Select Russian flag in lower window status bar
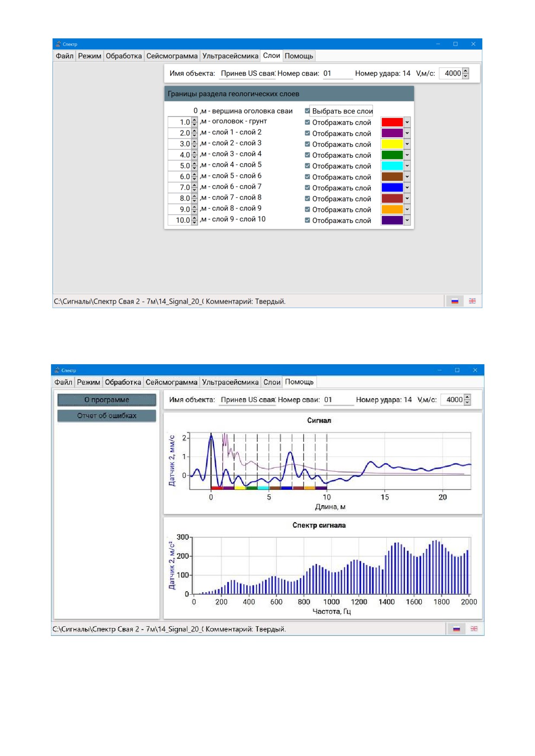Screen dimensions: 535x756 (456, 629)
